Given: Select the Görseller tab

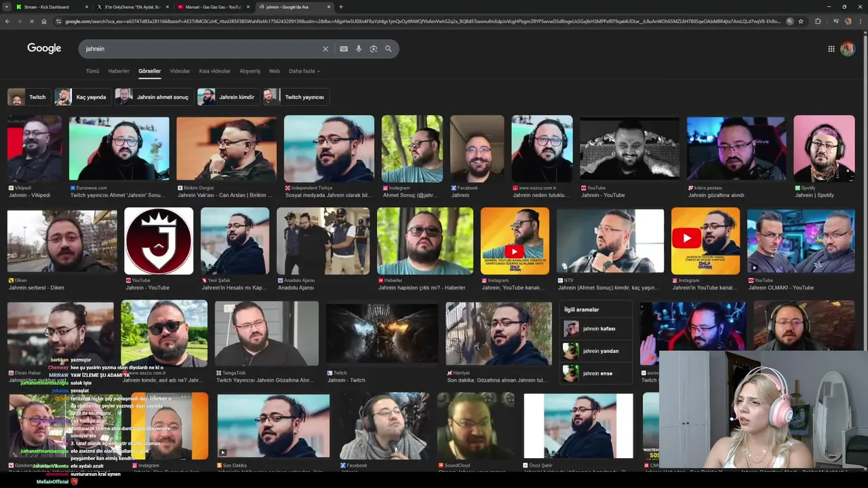Looking at the screenshot, I should (x=149, y=71).
